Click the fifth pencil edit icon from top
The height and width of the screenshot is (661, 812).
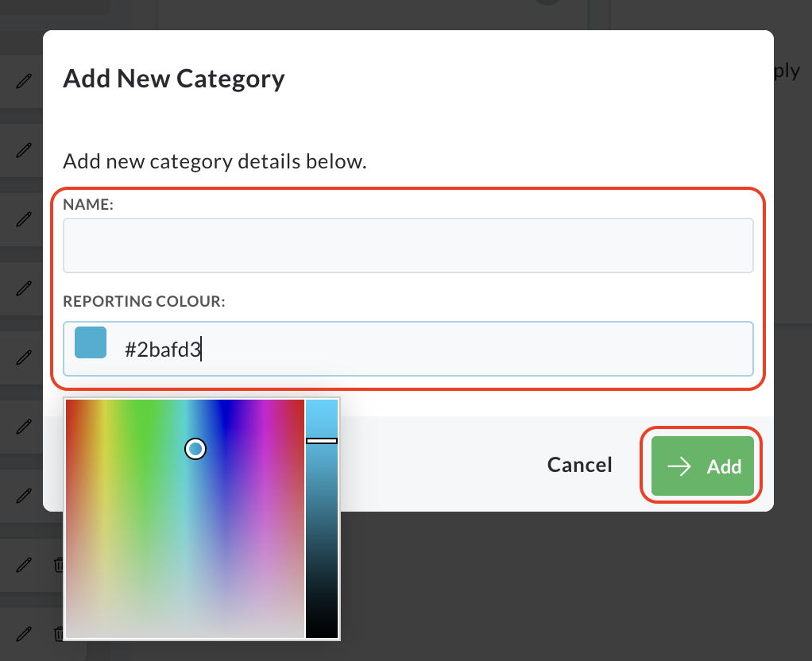click(24, 358)
